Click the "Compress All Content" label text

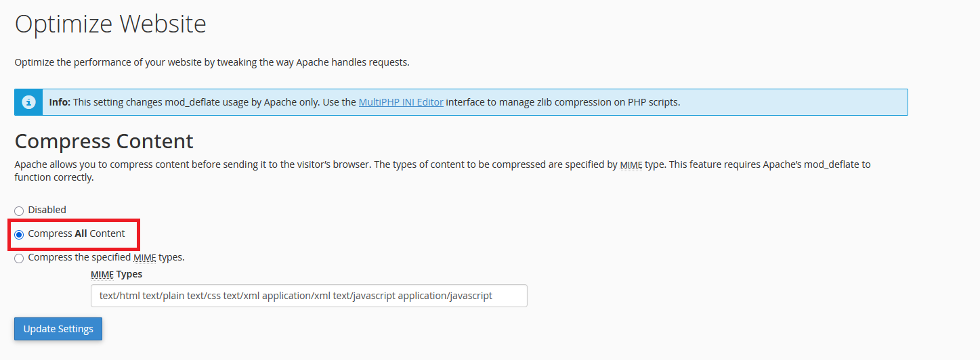point(77,233)
